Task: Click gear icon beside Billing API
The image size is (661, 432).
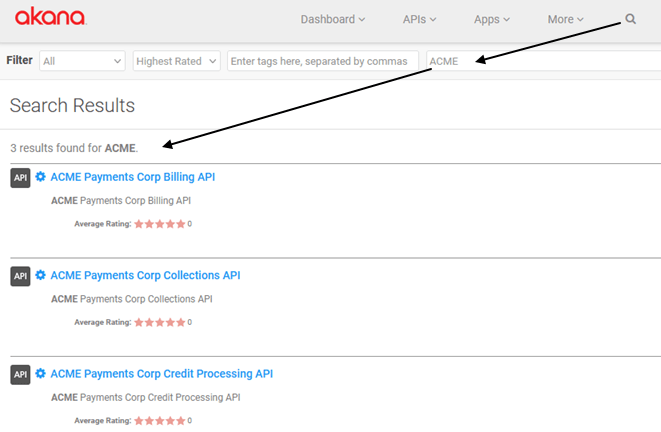Action: [x=40, y=177]
